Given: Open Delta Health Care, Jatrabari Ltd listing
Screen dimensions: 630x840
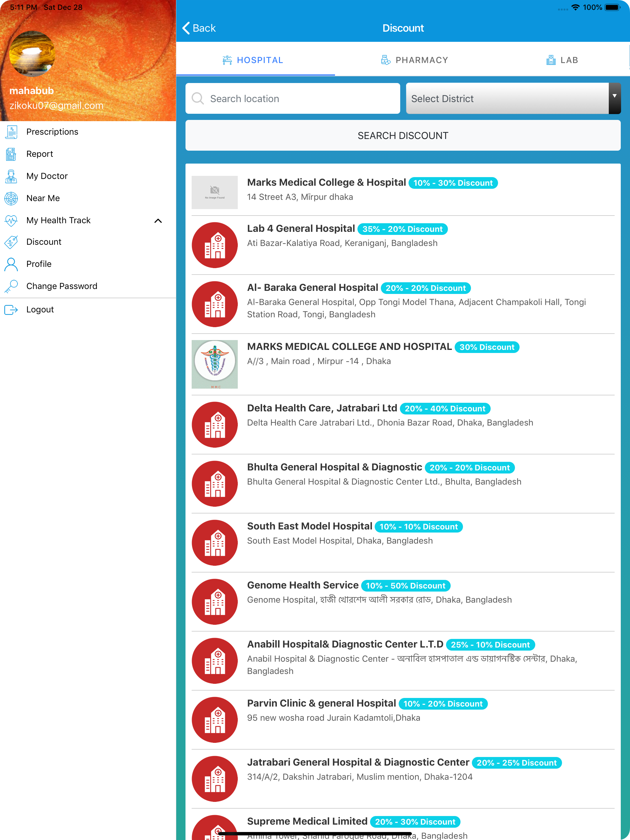Looking at the screenshot, I should [403, 425].
